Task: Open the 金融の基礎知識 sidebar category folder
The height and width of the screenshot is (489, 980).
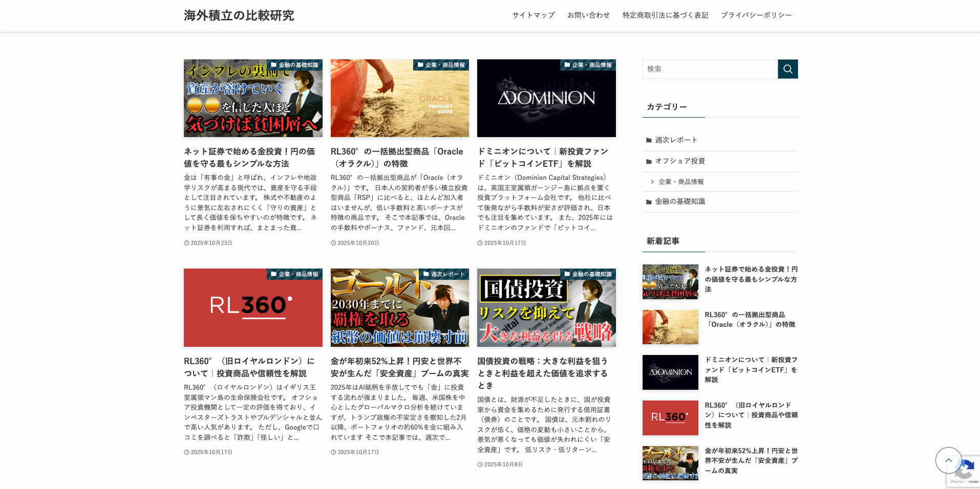Action: click(x=679, y=202)
